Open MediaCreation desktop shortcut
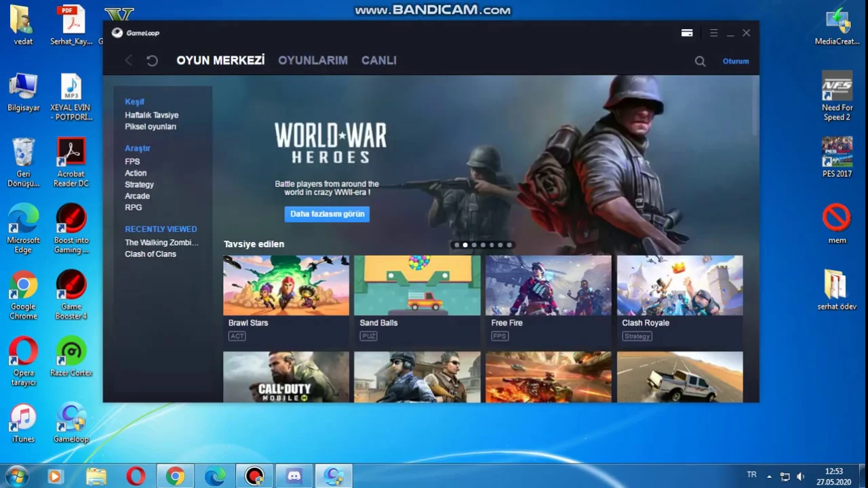868x488 pixels. click(x=837, y=26)
